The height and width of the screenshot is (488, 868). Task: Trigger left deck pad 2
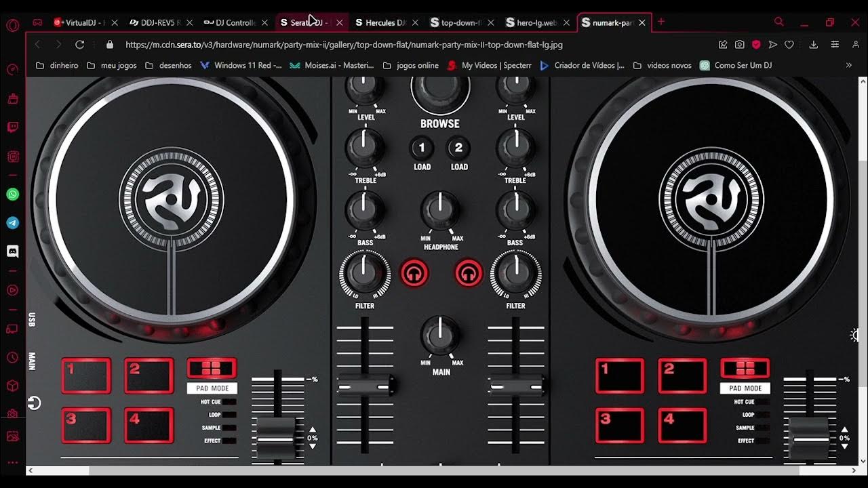tap(149, 375)
